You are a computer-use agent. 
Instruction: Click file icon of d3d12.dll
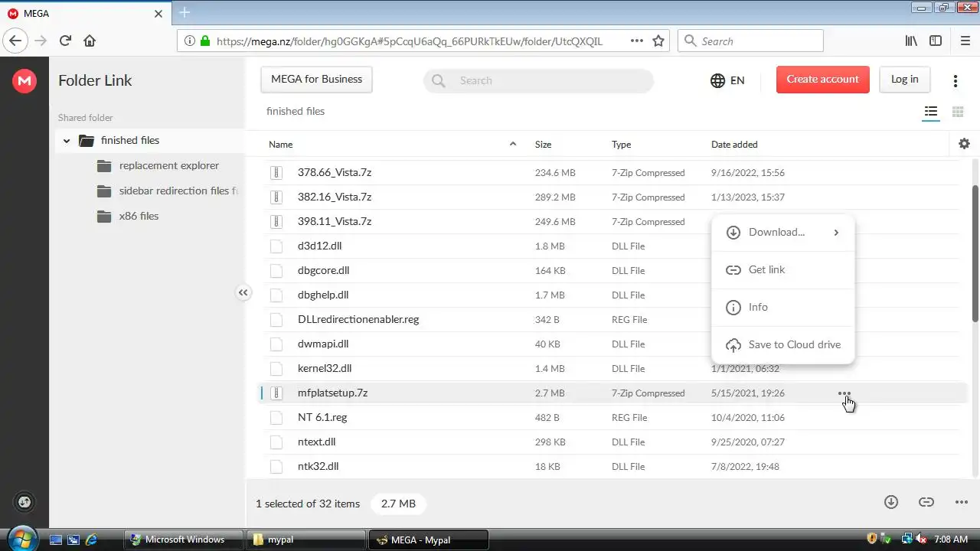(276, 246)
